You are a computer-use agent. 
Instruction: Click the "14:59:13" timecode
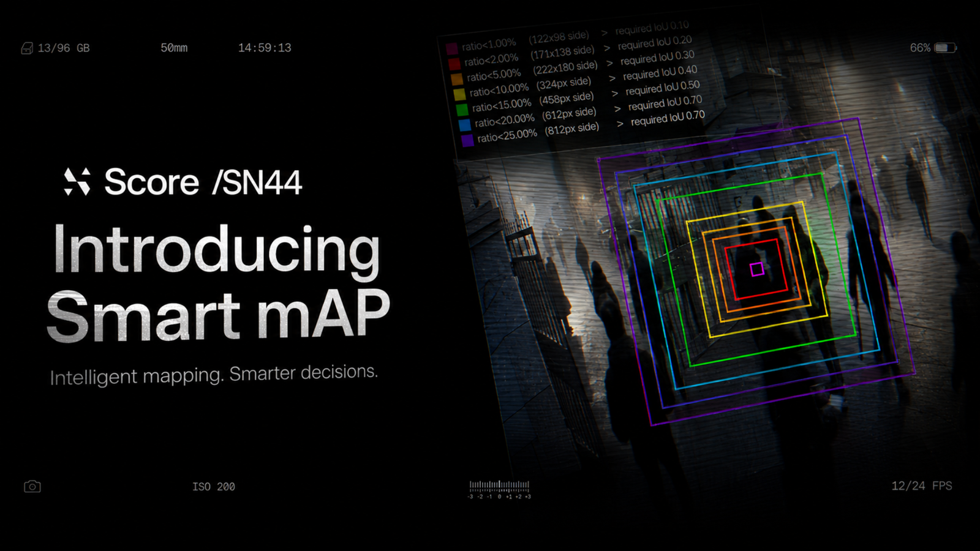(x=265, y=48)
